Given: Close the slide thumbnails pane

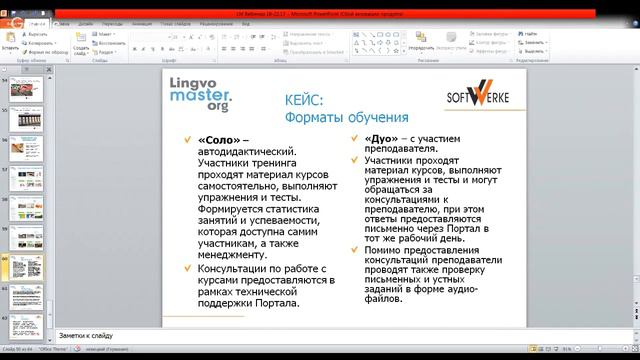Looking at the screenshot, I should 49,70.
